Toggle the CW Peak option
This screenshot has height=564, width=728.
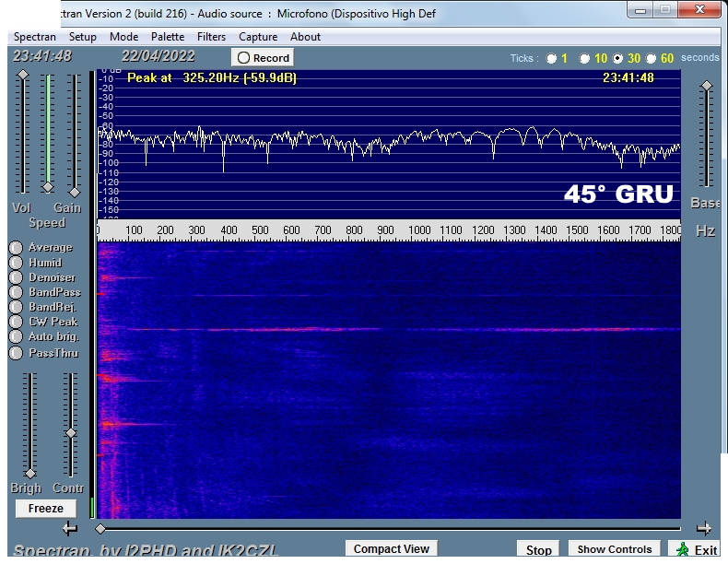(16, 322)
